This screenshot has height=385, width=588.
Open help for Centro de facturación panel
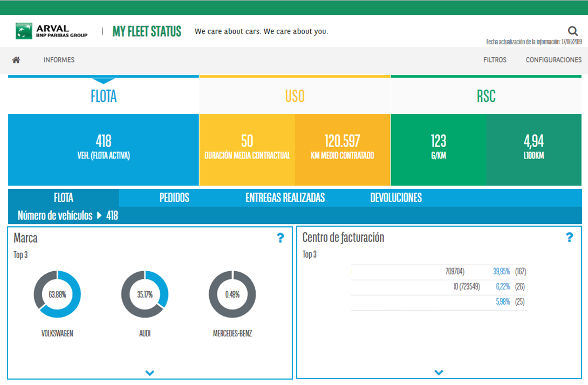point(570,236)
